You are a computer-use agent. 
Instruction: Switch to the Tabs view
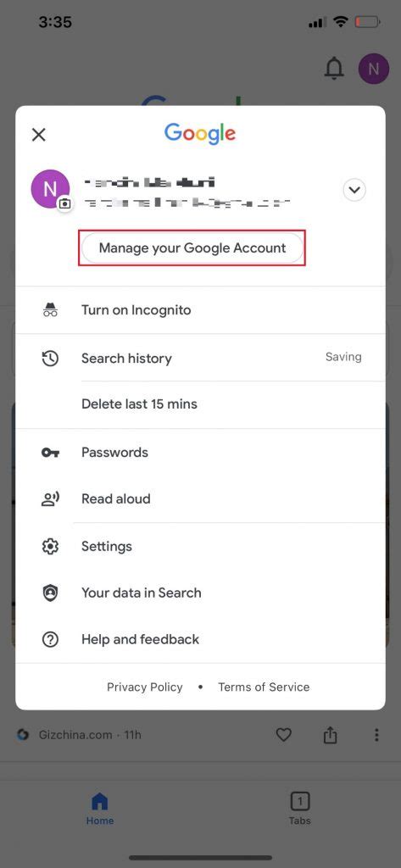click(x=299, y=808)
